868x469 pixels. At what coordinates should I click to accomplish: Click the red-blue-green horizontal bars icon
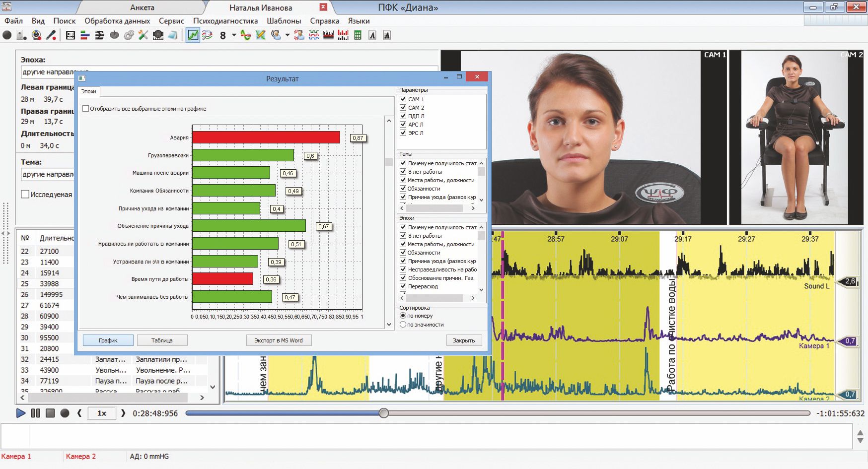[85, 35]
